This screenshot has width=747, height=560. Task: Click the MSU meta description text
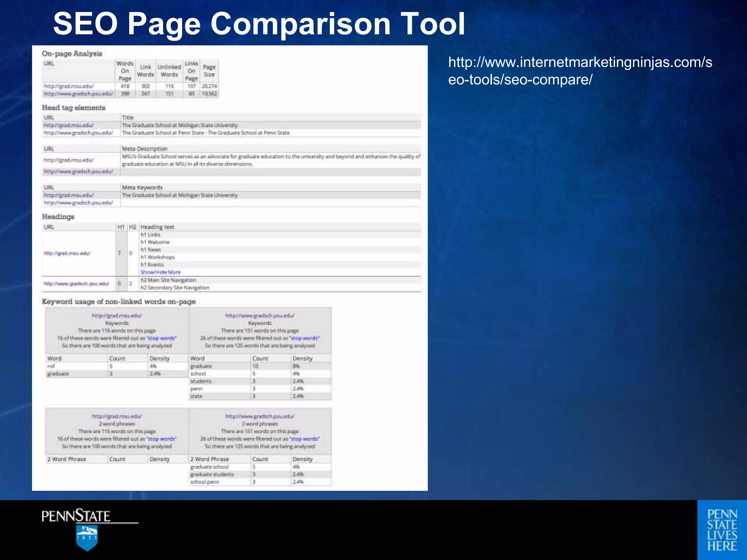(271, 160)
